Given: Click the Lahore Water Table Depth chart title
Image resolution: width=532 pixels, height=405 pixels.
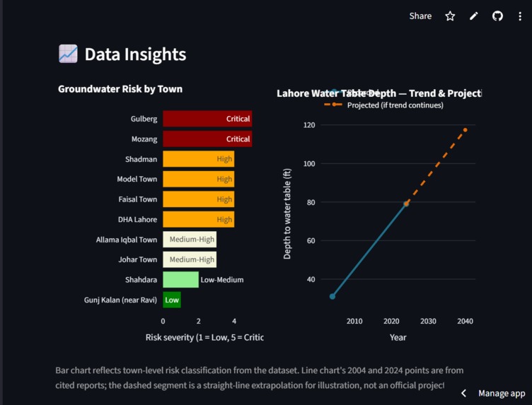Looking at the screenshot, I should click(x=379, y=93).
